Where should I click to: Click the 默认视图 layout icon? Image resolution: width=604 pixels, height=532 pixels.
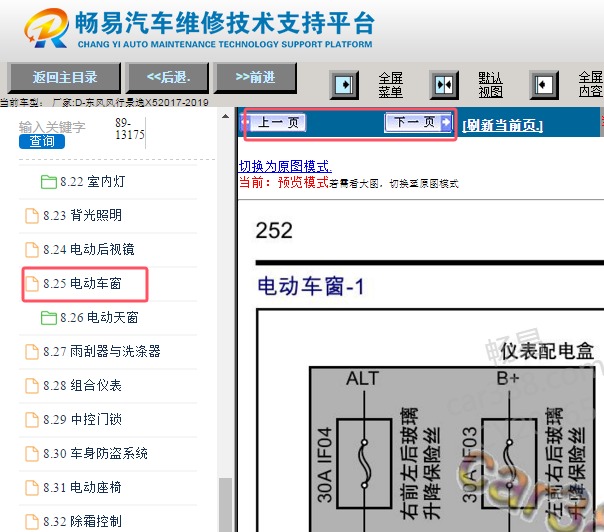tap(444, 84)
